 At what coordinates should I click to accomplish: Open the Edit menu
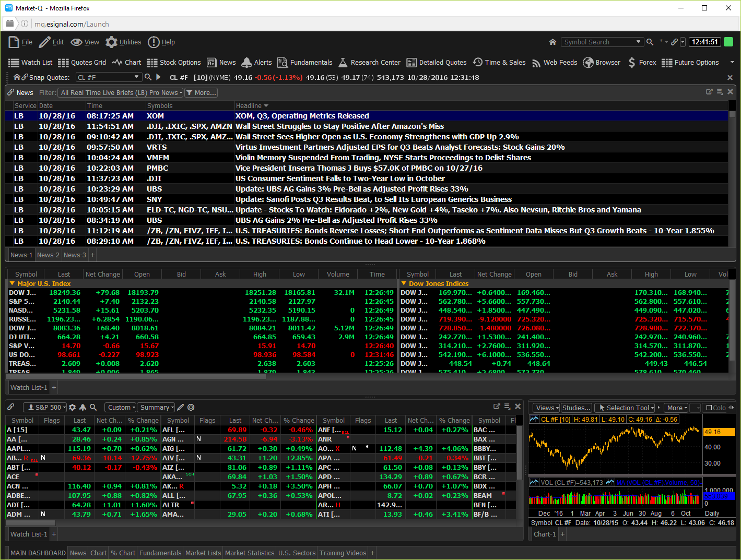52,42
